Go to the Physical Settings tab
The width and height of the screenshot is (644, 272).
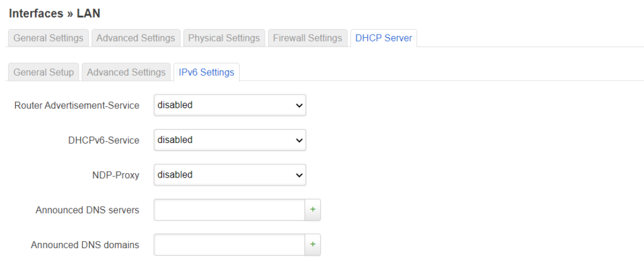224,38
